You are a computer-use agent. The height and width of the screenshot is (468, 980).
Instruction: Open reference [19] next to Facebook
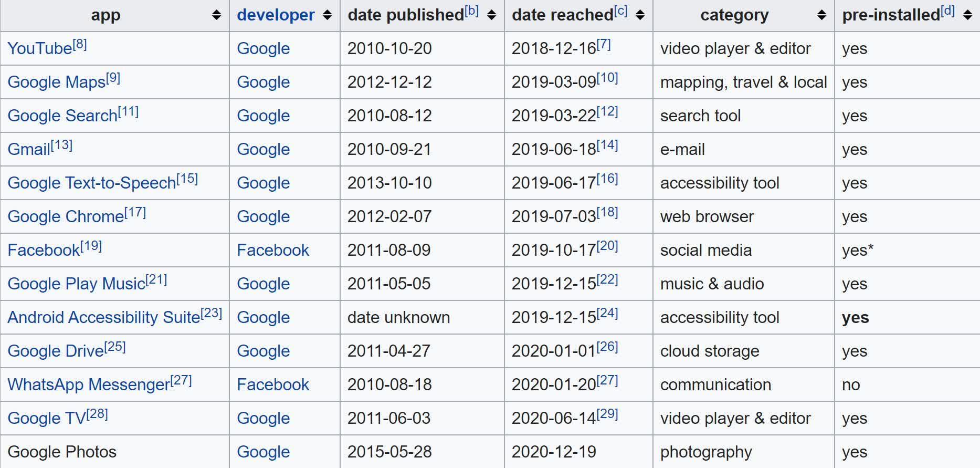click(91, 246)
